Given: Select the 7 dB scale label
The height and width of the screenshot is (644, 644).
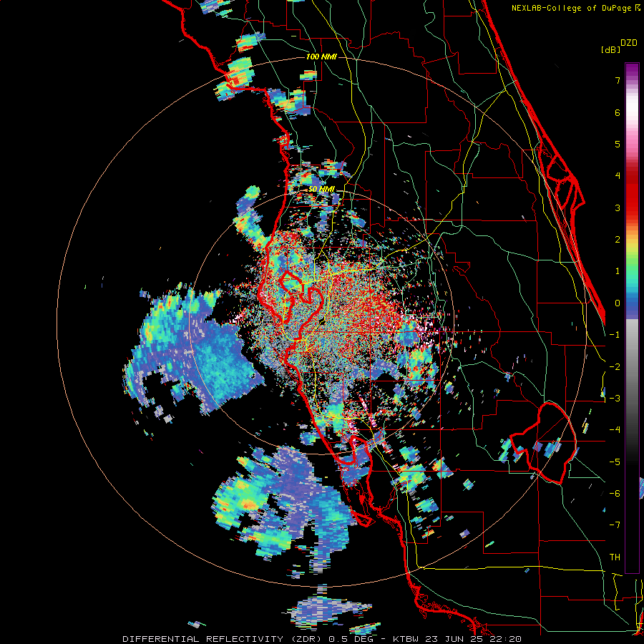Looking at the screenshot, I should [x=618, y=80].
